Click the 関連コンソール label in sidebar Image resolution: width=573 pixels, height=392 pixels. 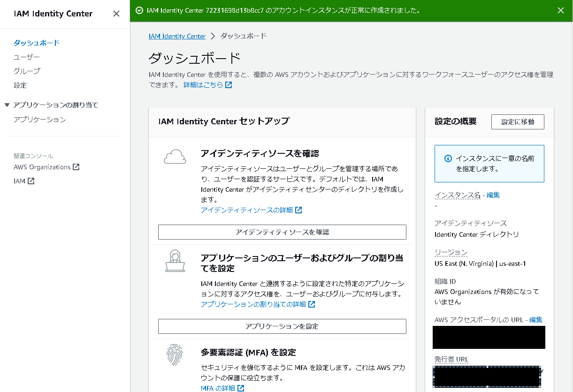tap(33, 156)
